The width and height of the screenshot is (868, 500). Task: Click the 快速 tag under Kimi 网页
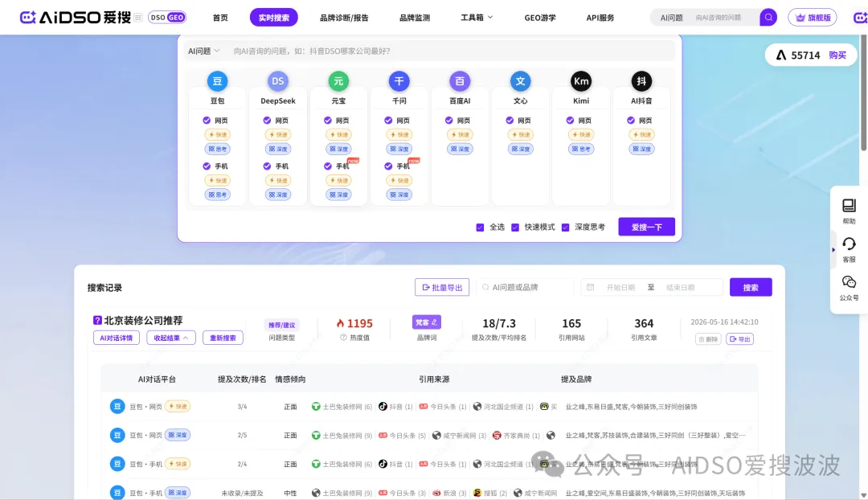click(x=581, y=134)
